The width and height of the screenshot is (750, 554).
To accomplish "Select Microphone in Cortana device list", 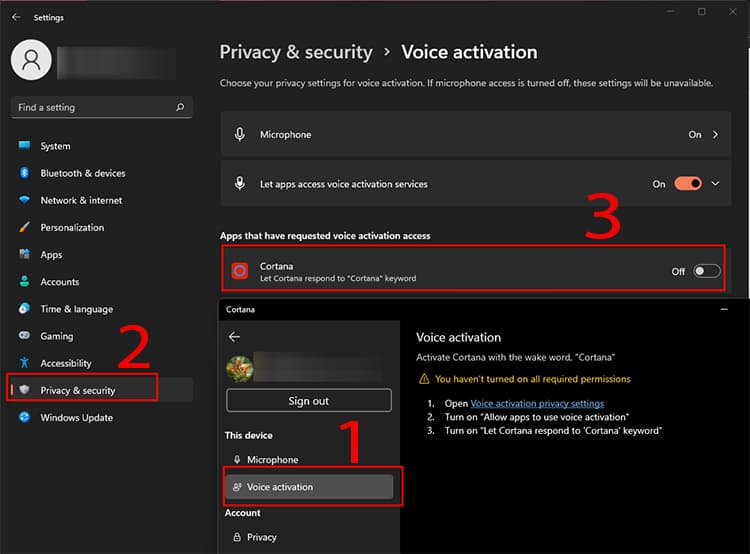I will click(x=309, y=459).
